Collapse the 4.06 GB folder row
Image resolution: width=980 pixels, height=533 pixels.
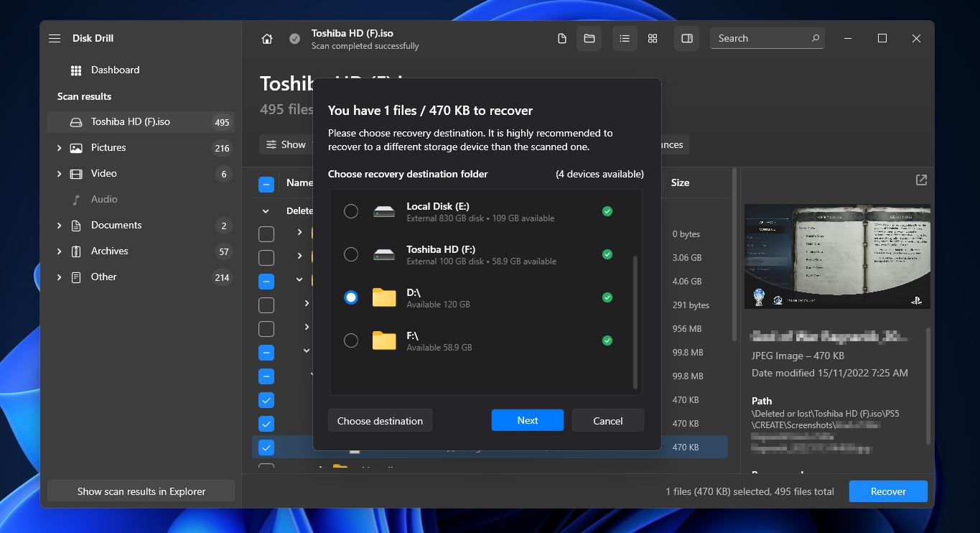pyautogui.click(x=299, y=280)
